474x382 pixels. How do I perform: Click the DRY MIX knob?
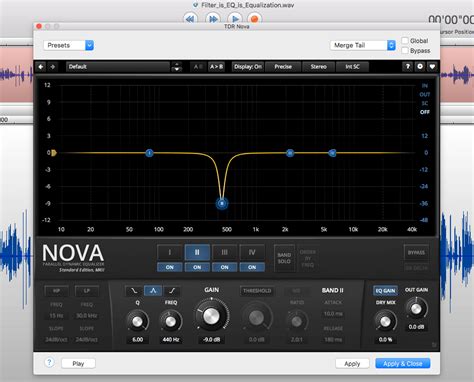click(385, 321)
